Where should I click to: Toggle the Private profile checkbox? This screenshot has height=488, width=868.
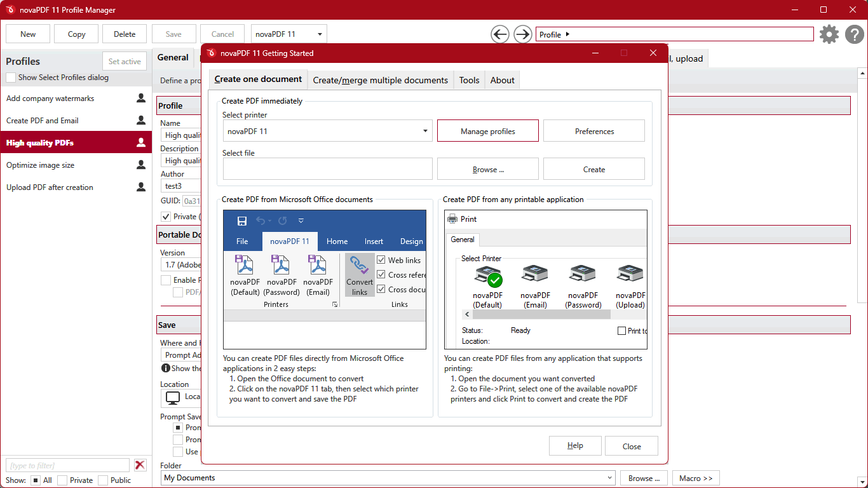pyautogui.click(x=166, y=217)
